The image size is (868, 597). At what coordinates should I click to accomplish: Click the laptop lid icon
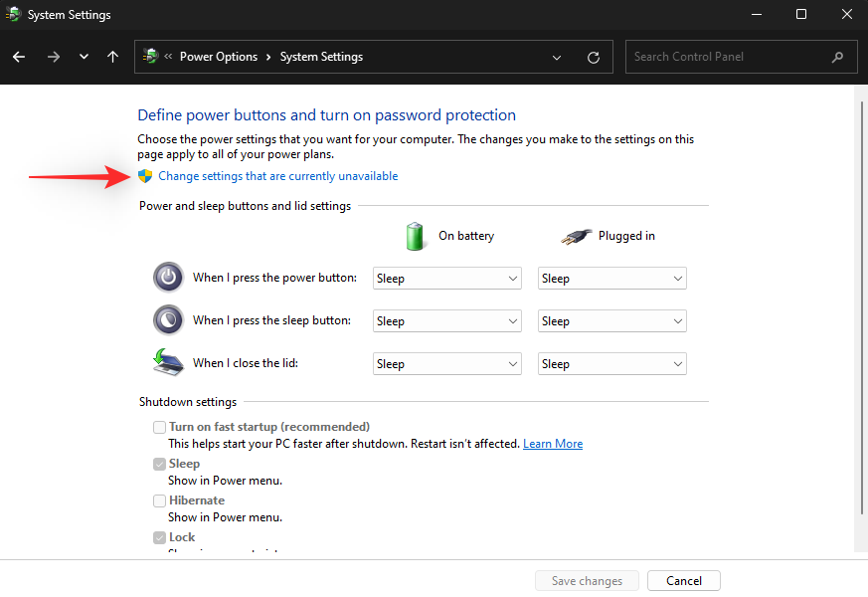tap(168, 362)
